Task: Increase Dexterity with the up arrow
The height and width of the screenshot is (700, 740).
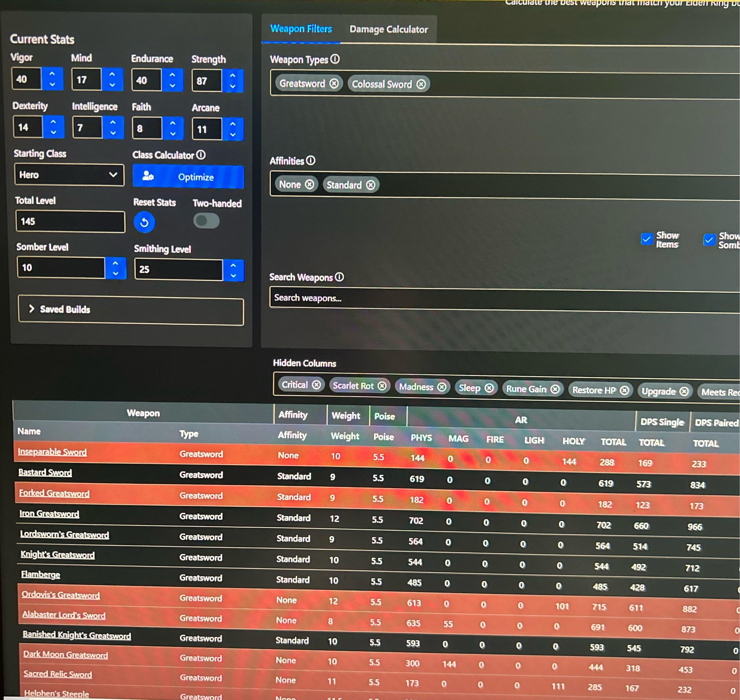Action: [53, 122]
